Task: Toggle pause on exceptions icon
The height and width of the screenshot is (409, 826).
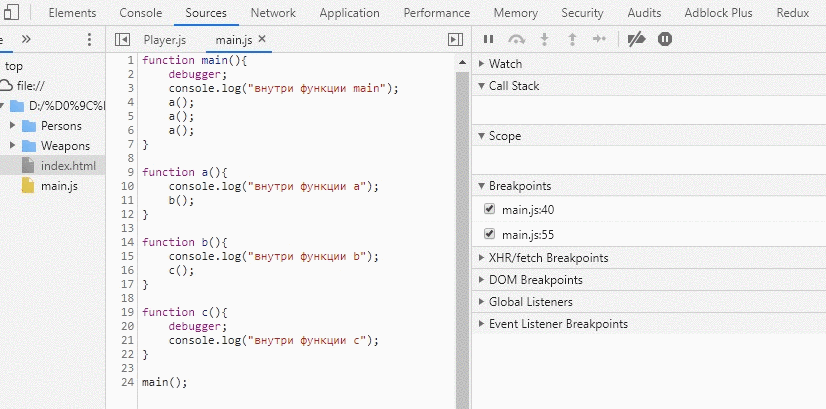Action: (x=665, y=39)
